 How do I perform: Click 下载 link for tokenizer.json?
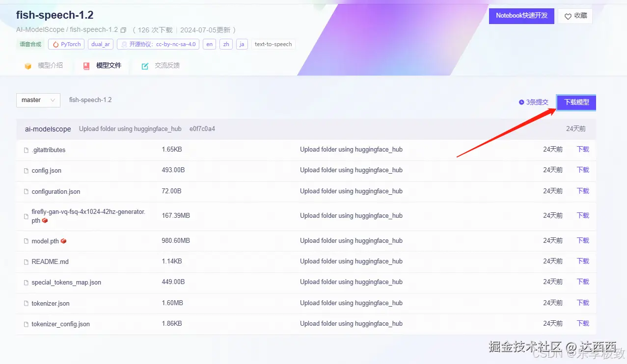point(583,303)
